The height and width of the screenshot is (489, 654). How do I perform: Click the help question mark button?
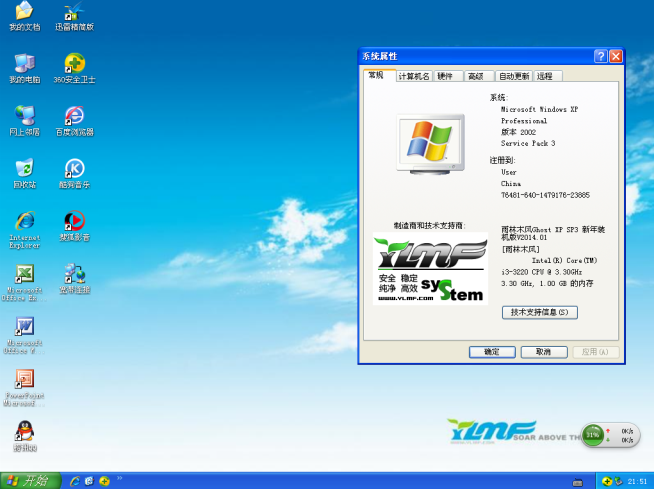coord(601,56)
